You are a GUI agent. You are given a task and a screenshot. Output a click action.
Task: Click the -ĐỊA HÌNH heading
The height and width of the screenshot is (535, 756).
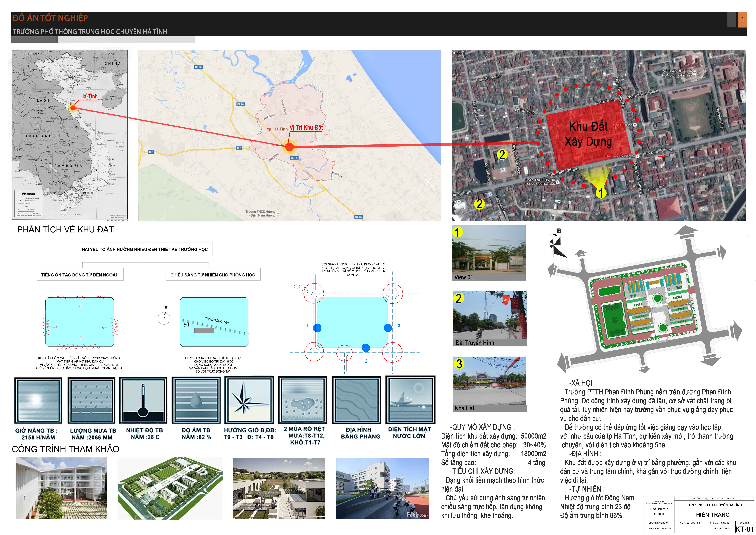point(585,454)
